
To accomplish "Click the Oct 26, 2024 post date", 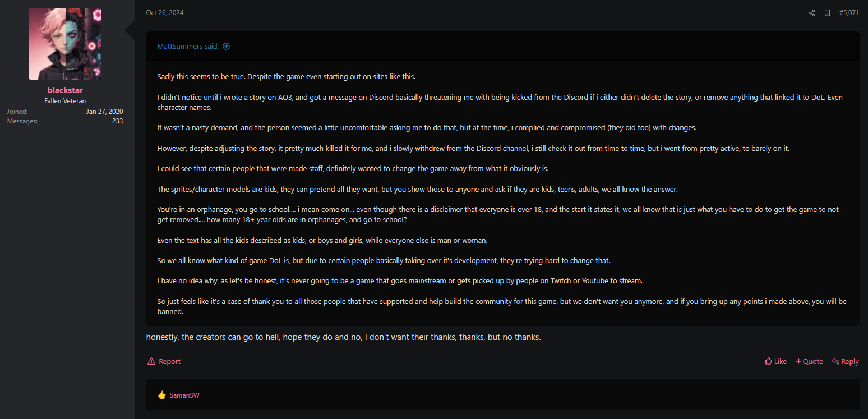I will (x=164, y=13).
